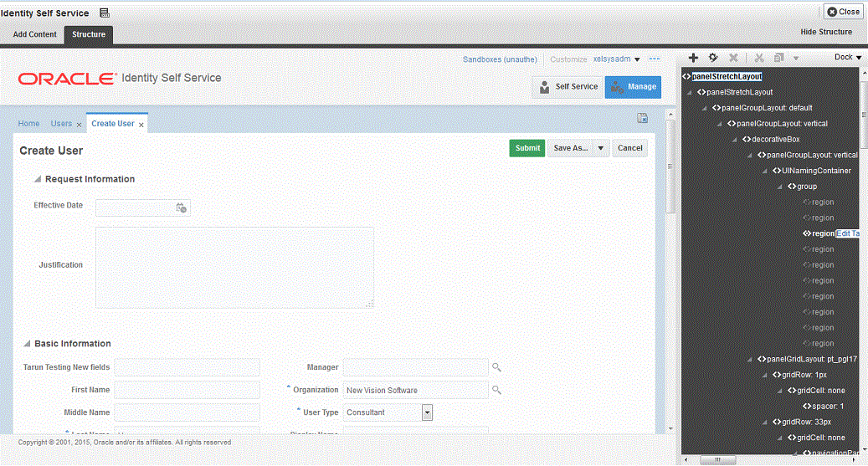Click the plus Add icon in structure toolbar
The width and height of the screenshot is (868, 466).
693,58
